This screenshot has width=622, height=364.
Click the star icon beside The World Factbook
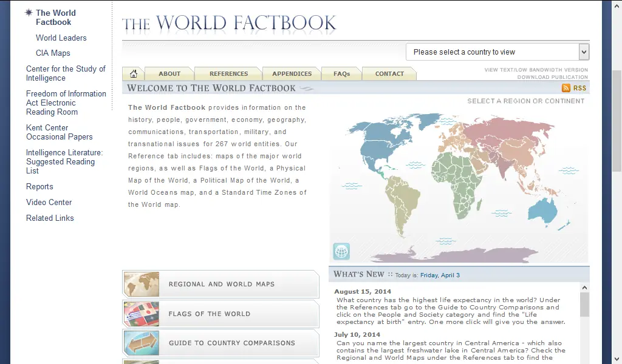[29, 13]
